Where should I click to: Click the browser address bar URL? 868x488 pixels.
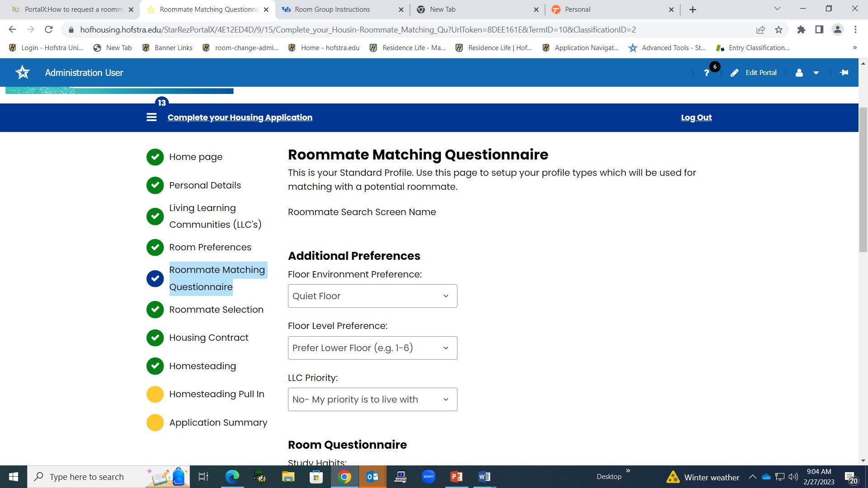(357, 30)
